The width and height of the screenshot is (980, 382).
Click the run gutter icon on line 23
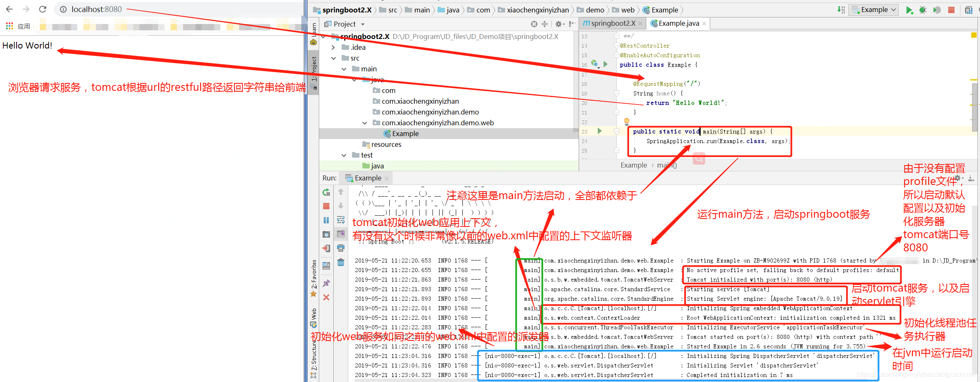(599, 131)
